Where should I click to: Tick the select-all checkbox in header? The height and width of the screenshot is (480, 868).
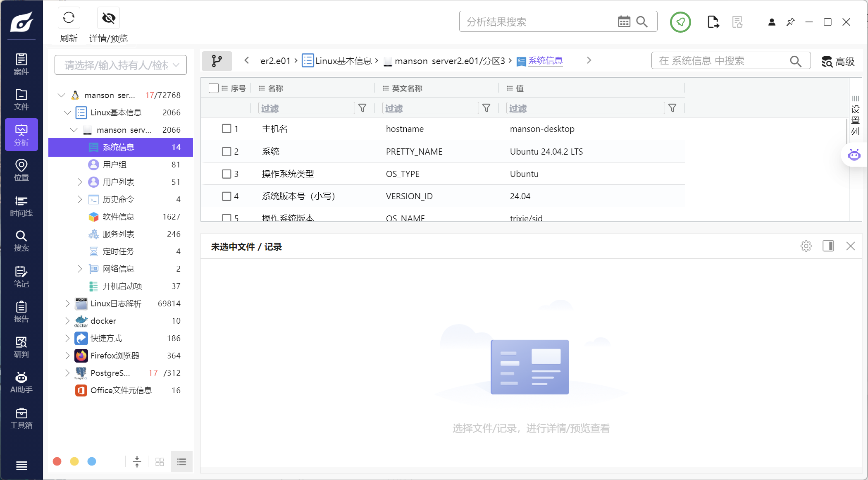pos(214,88)
